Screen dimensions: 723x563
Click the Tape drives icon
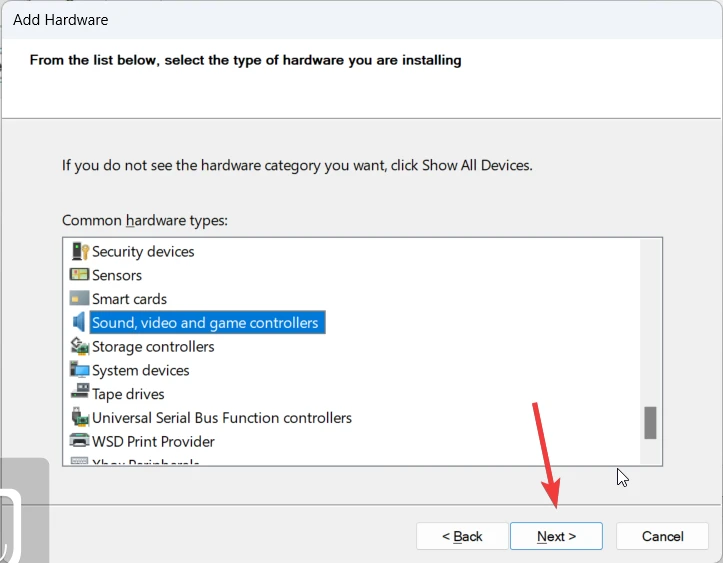tap(79, 391)
